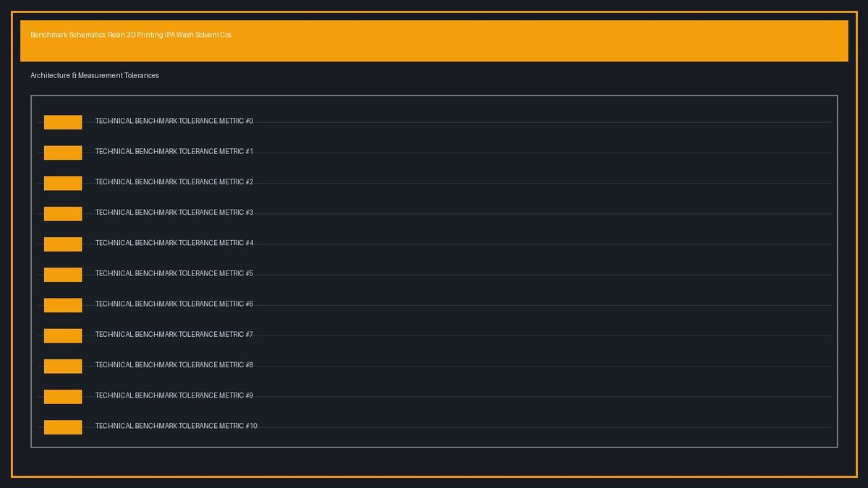Screen dimensions: 868x488
Task: Click the orange block for metric #4
Action: click(x=63, y=244)
